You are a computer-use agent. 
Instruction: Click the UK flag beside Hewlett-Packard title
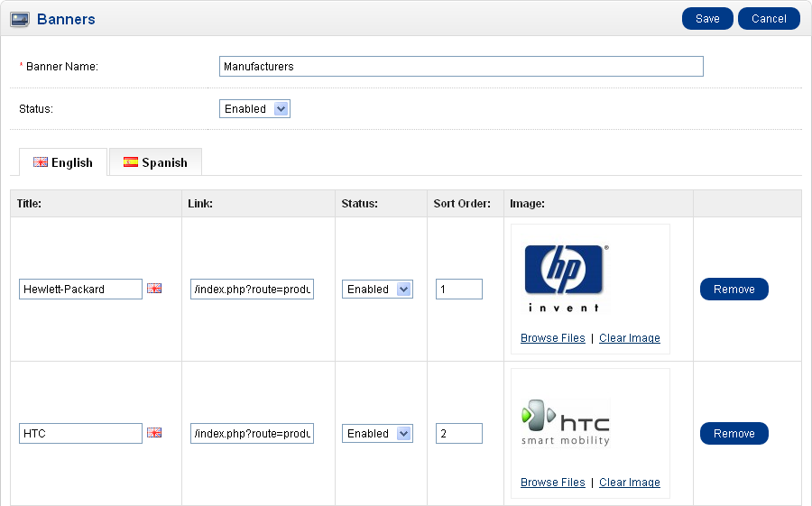coord(154,289)
